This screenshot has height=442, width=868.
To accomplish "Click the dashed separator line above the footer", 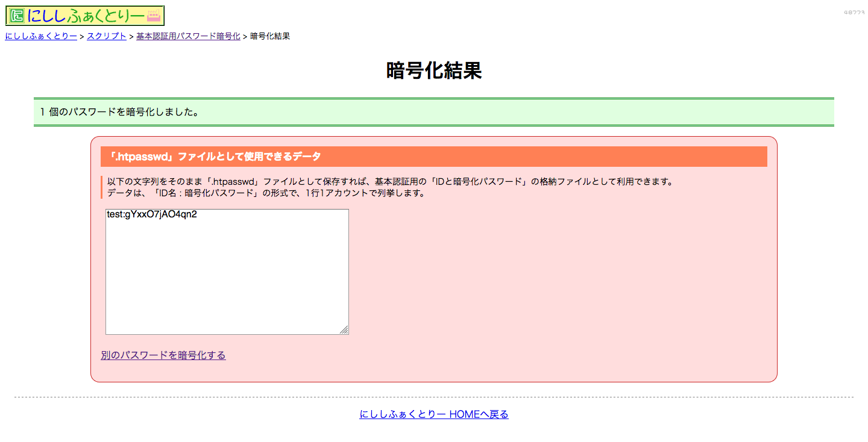I will (x=433, y=396).
